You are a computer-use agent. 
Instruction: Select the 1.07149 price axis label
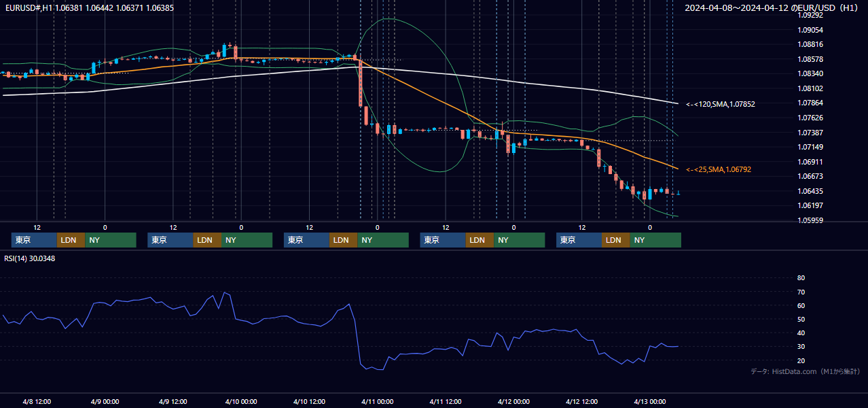(x=810, y=147)
